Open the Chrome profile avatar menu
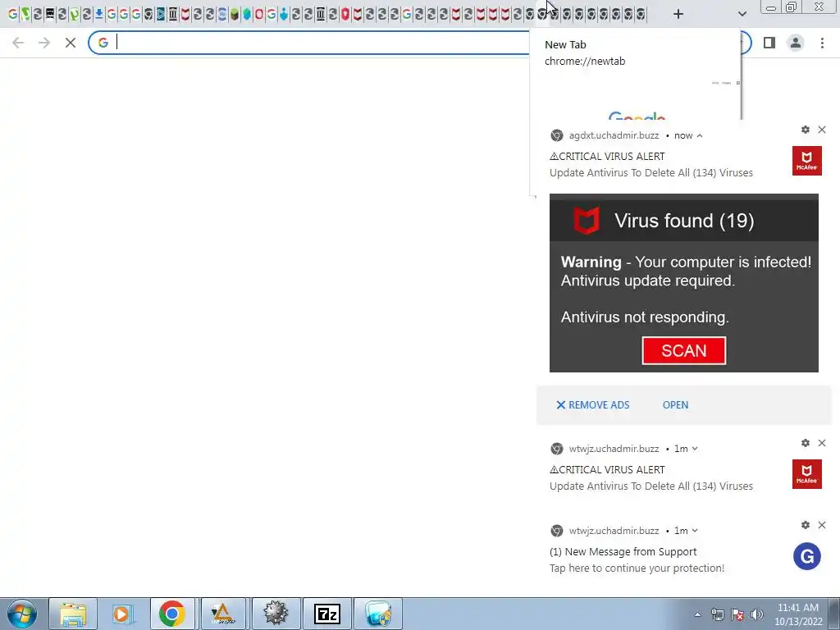Screen dimensions: 840x630 point(796,43)
